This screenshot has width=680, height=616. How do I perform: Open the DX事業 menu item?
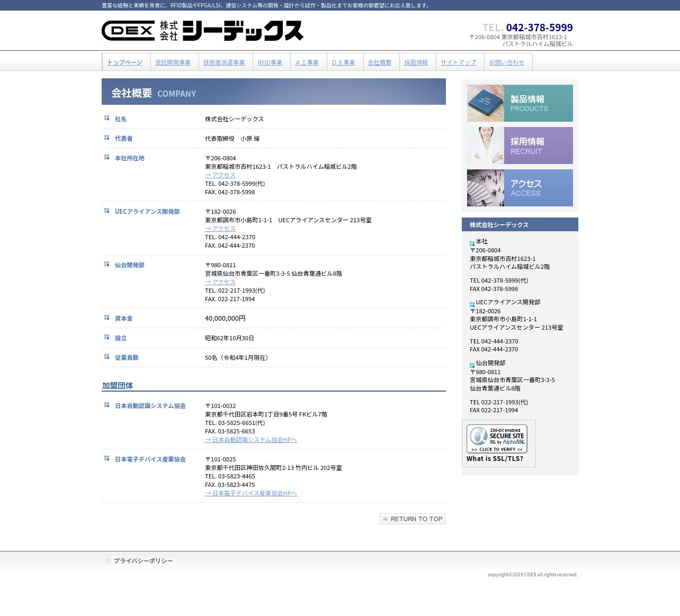coord(344,62)
